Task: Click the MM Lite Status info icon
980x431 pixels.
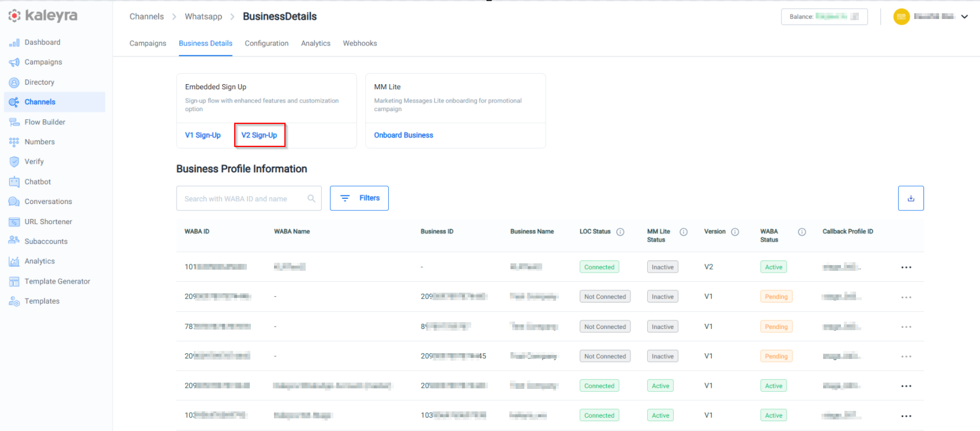Action: click(684, 232)
